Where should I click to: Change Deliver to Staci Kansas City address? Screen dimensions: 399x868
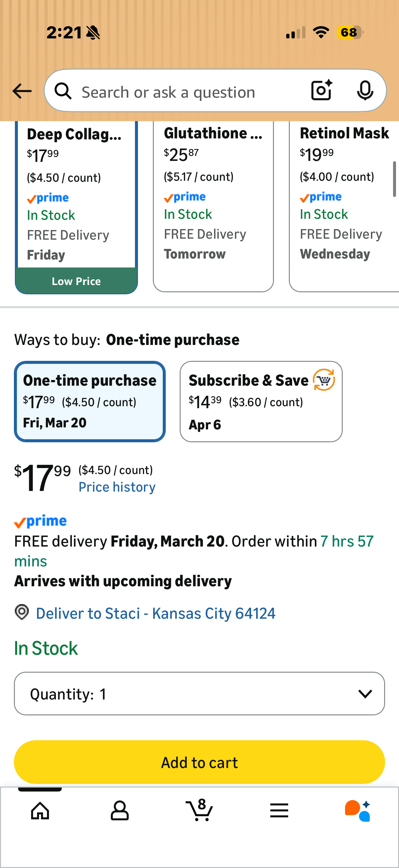(x=155, y=613)
